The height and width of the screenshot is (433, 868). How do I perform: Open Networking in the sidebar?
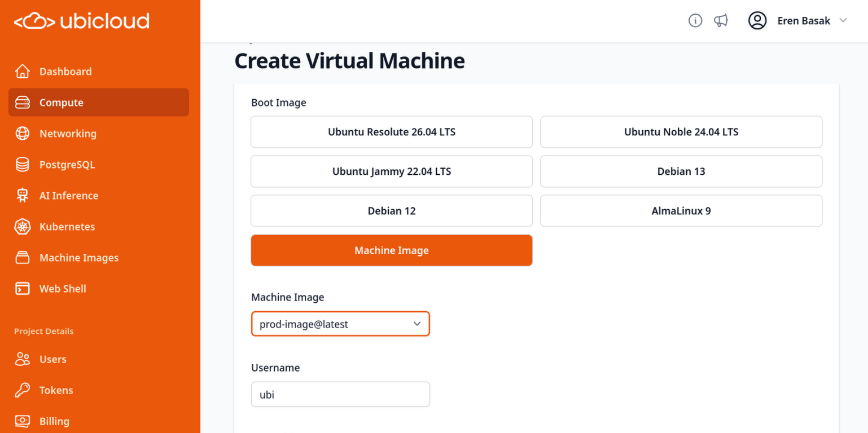pos(99,134)
